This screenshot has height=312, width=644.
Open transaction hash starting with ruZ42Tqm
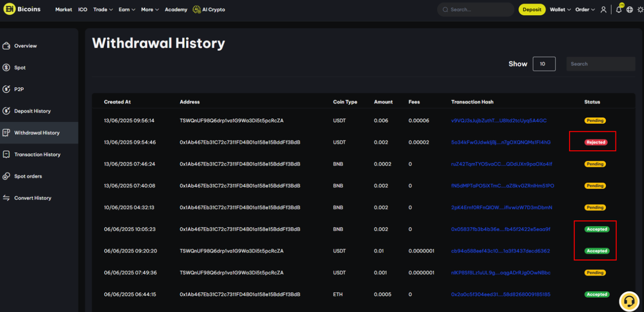click(501, 164)
